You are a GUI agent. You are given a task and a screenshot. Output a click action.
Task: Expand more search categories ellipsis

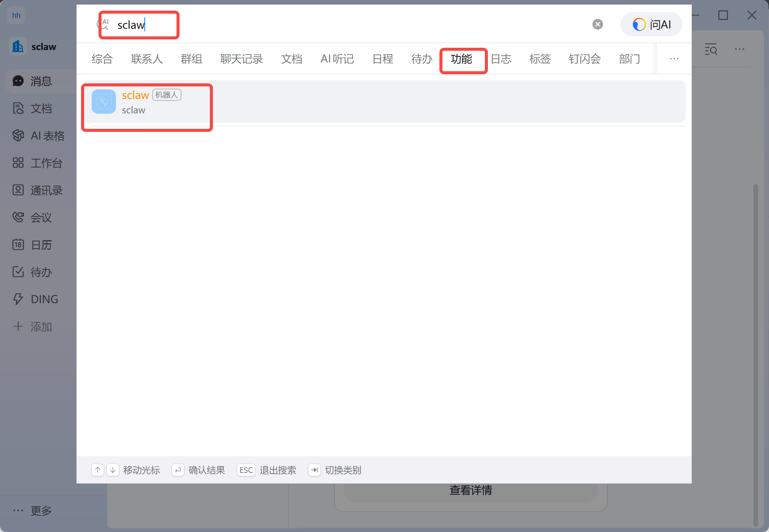coord(674,59)
